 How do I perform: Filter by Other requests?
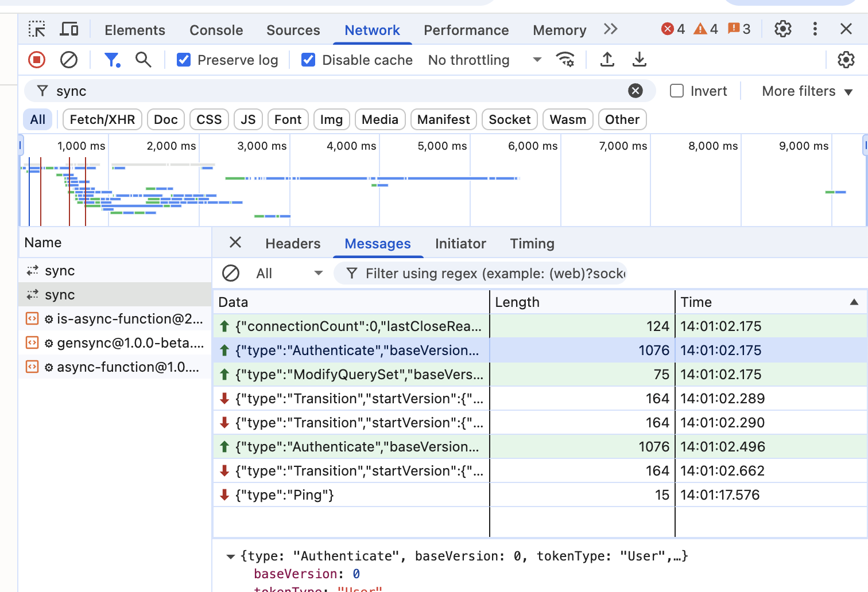(622, 119)
